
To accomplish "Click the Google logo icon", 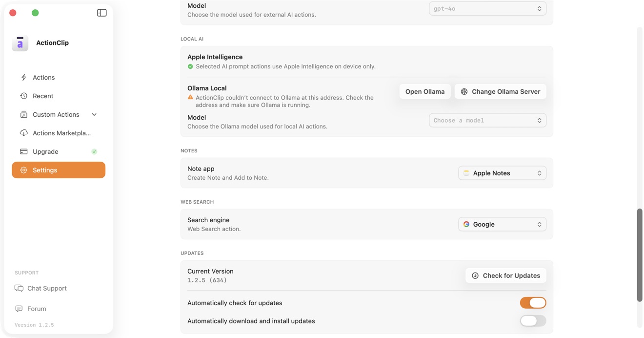I will (466, 224).
